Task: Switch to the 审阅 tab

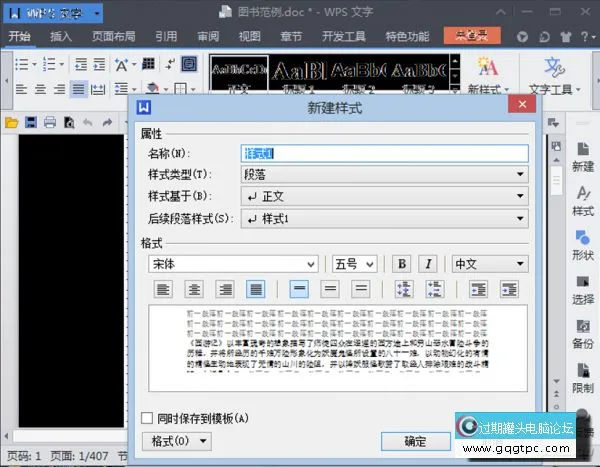Action: 208,36
